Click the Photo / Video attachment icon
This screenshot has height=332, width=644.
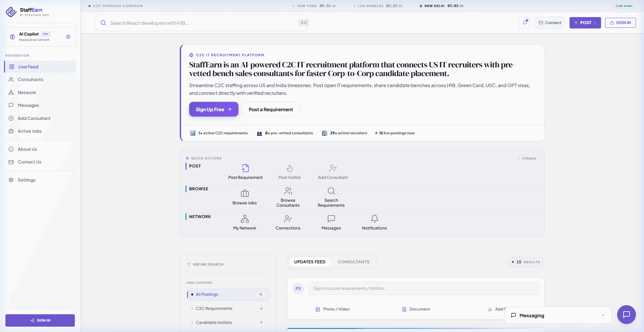point(318,309)
